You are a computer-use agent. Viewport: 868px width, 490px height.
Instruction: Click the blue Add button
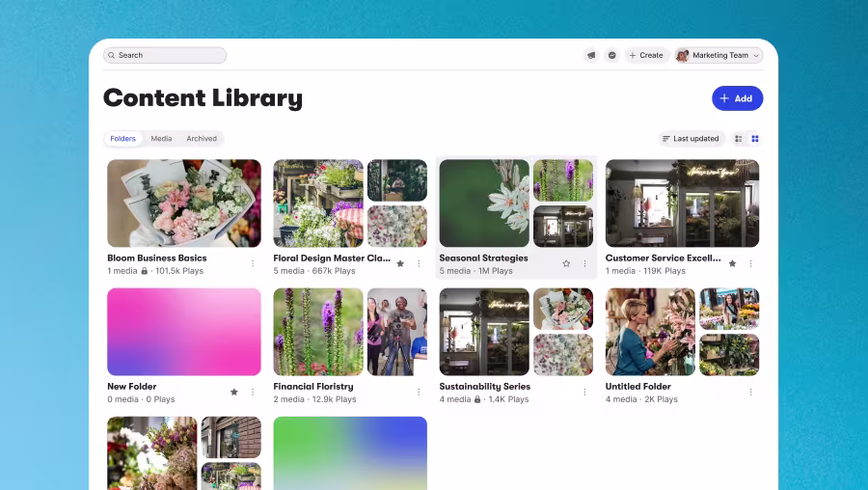point(738,98)
